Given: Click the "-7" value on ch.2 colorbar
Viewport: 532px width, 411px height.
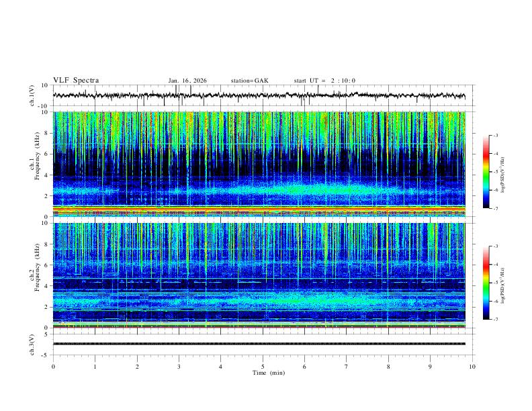Looking at the screenshot, I should (495, 319).
